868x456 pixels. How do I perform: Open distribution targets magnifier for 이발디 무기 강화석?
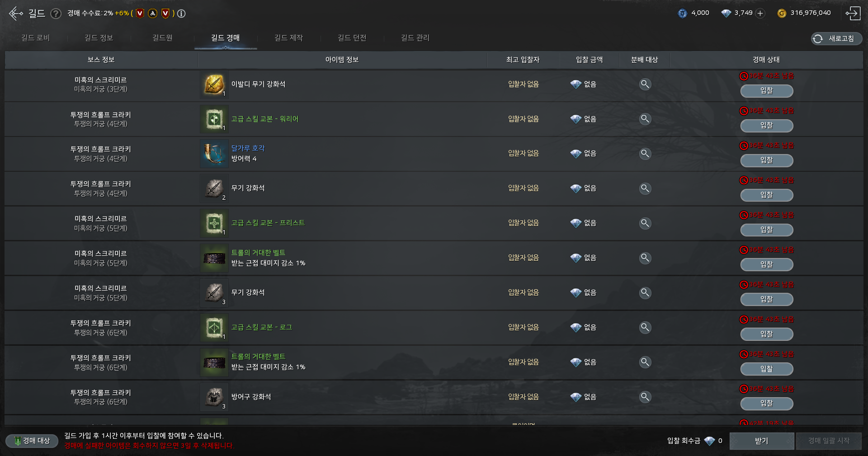tap(645, 84)
